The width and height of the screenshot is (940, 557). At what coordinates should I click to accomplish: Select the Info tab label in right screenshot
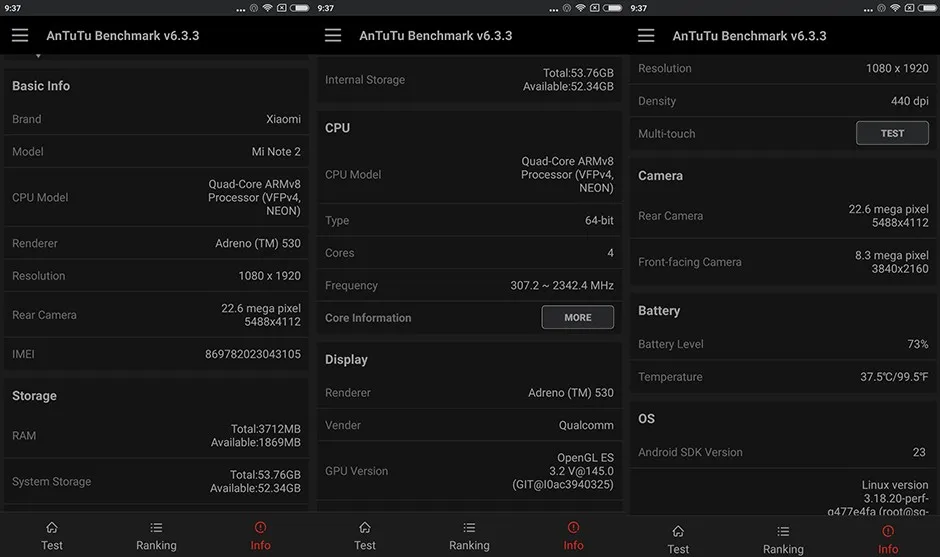[x=888, y=549]
